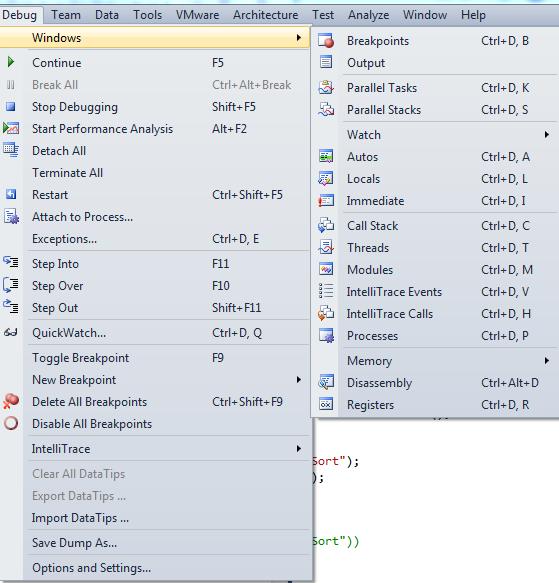Open the Debug menu
559x583 pixels.
pos(19,15)
